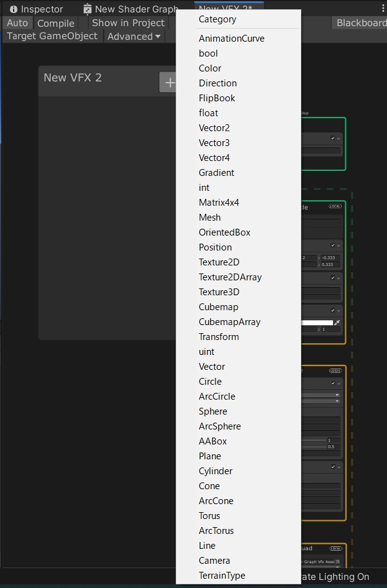Image resolution: width=387 pixels, height=588 pixels.
Task: Select Direction property type
Action: (239, 83)
